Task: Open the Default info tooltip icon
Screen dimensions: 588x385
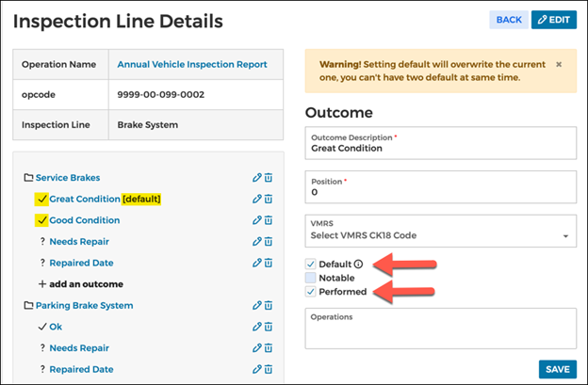Action: pyautogui.click(x=358, y=264)
